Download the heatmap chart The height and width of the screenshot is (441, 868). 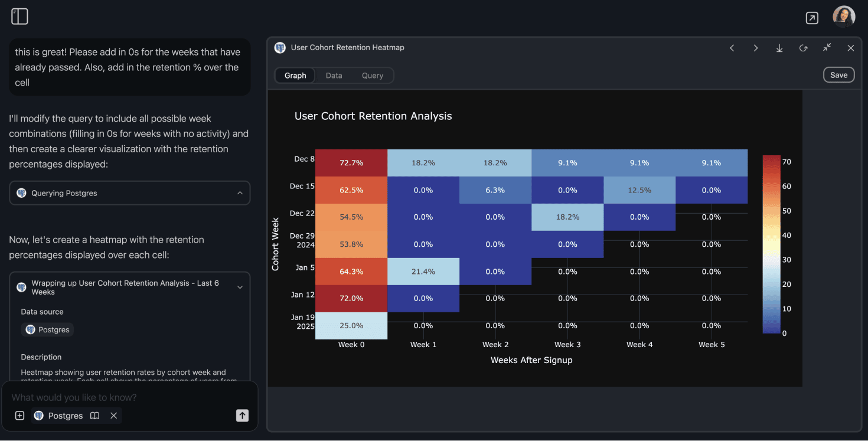779,48
